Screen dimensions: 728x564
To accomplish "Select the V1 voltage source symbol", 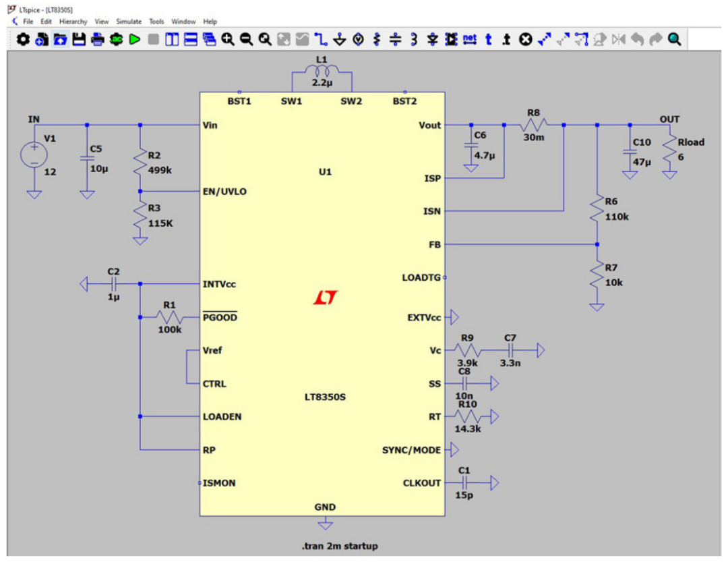I will point(34,154).
